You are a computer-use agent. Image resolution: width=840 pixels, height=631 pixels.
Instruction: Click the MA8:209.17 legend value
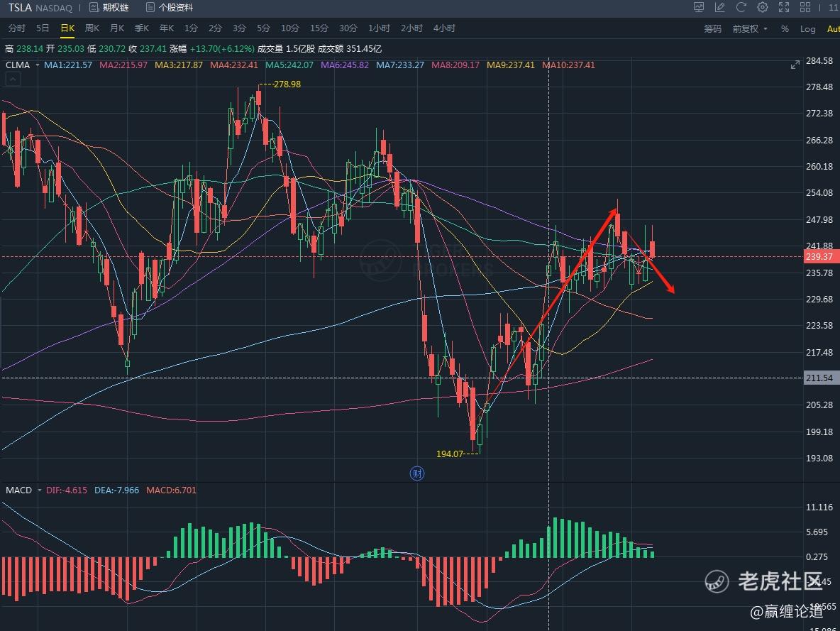click(455, 65)
